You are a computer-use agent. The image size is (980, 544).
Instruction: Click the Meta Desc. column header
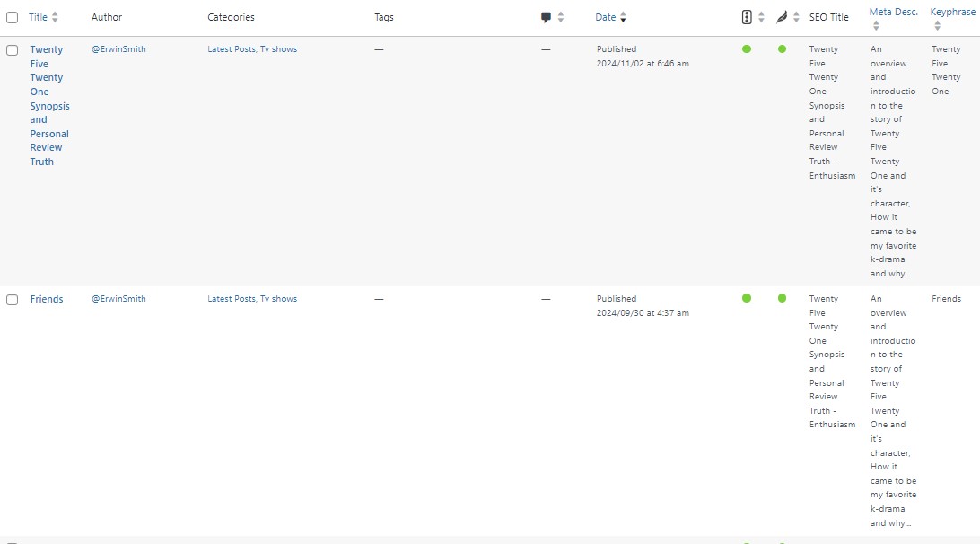point(893,12)
